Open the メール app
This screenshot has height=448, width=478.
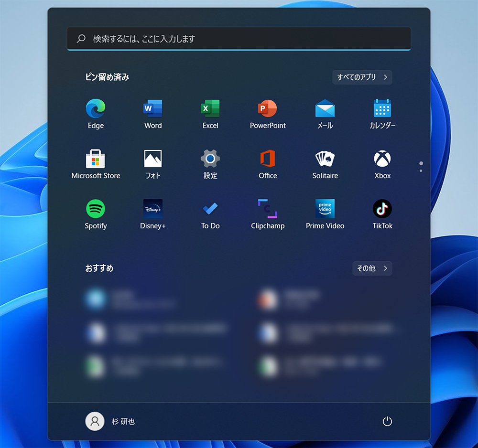(x=325, y=114)
